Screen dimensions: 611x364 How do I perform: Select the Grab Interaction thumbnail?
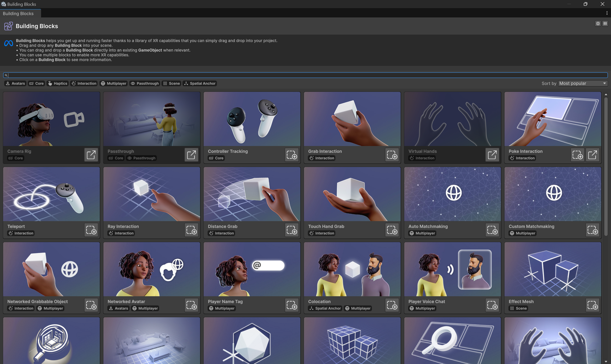(x=352, y=119)
